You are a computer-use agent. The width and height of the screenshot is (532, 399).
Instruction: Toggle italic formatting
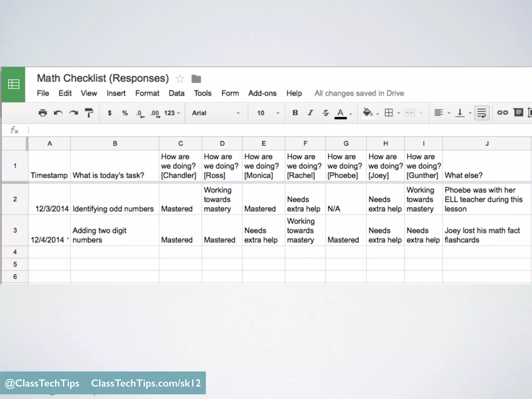point(310,113)
